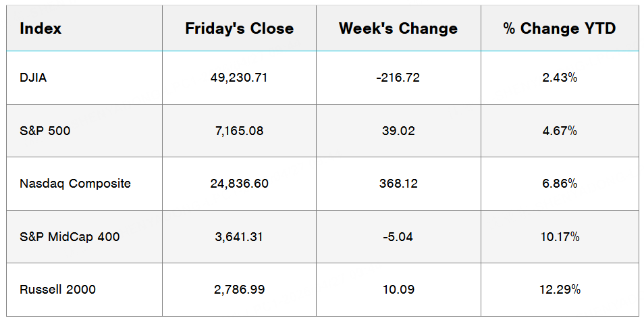Select the % Change YTD header
644x318 pixels.
tap(559, 28)
